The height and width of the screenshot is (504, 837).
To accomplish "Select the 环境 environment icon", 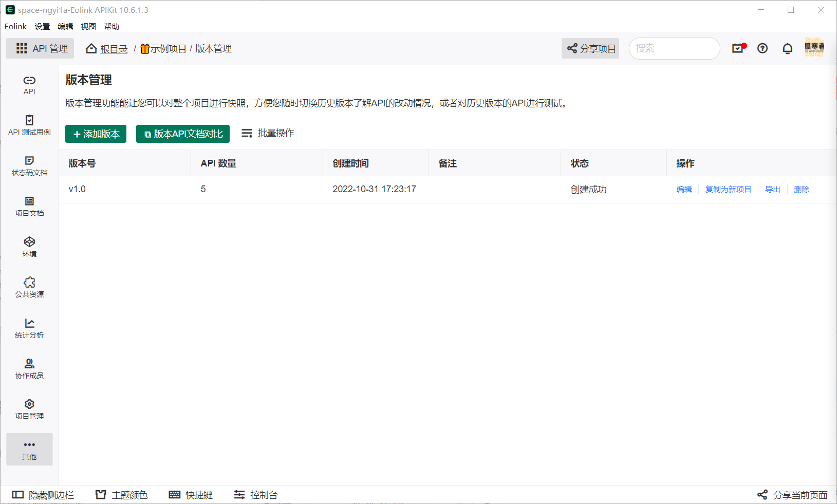I will click(x=29, y=246).
